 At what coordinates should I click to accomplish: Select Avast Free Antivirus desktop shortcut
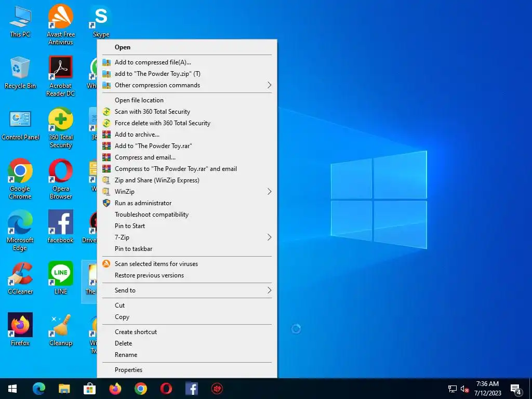point(60,24)
